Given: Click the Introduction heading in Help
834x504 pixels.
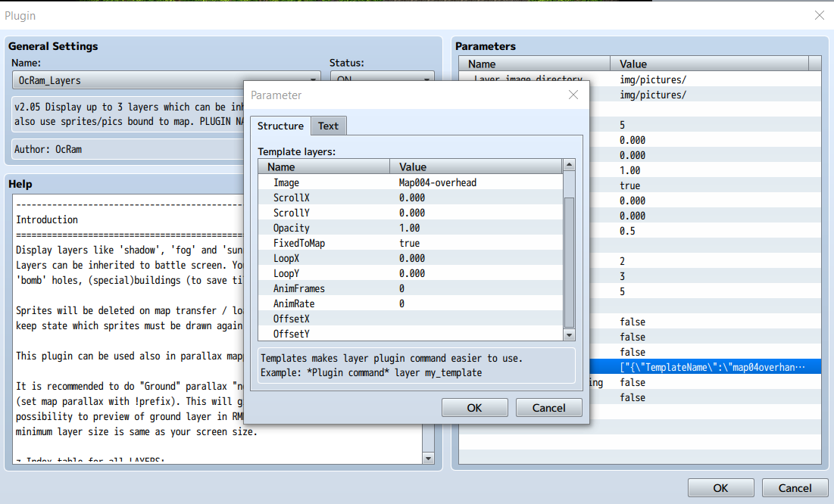Looking at the screenshot, I should coord(47,219).
